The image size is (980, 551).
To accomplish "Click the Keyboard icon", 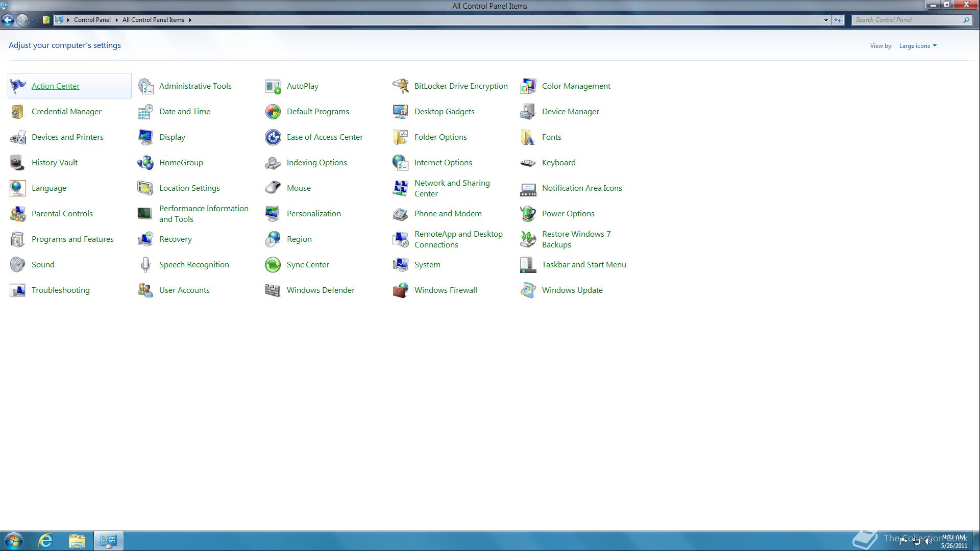I will (x=528, y=162).
